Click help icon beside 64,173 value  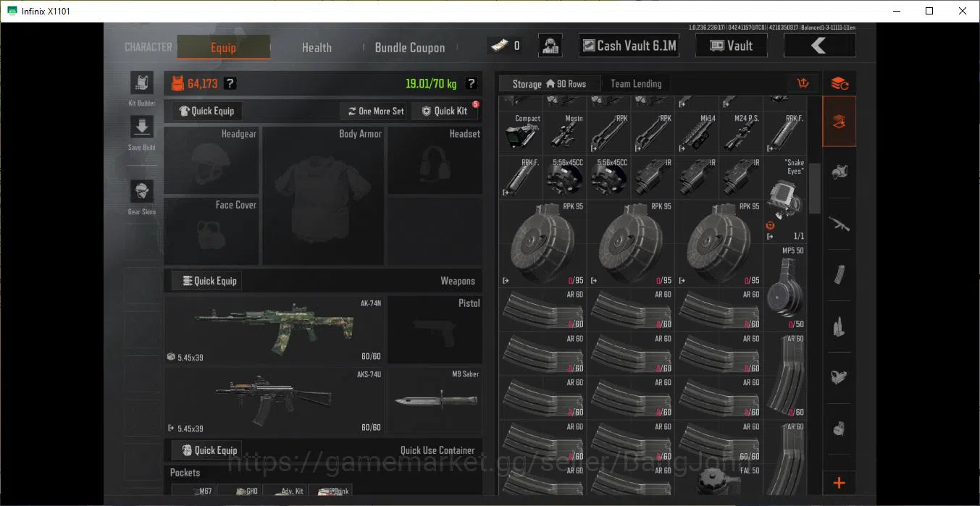pos(230,83)
